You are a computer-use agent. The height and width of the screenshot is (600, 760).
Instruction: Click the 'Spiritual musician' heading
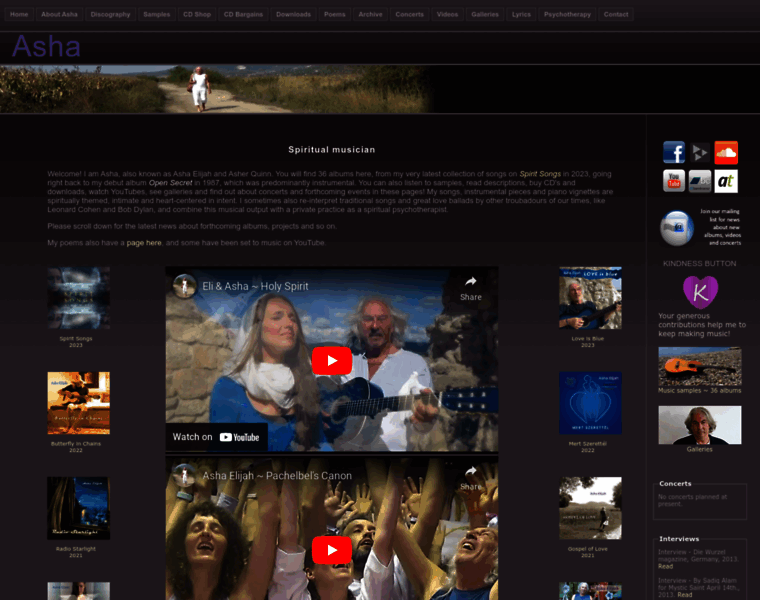[x=332, y=150]
